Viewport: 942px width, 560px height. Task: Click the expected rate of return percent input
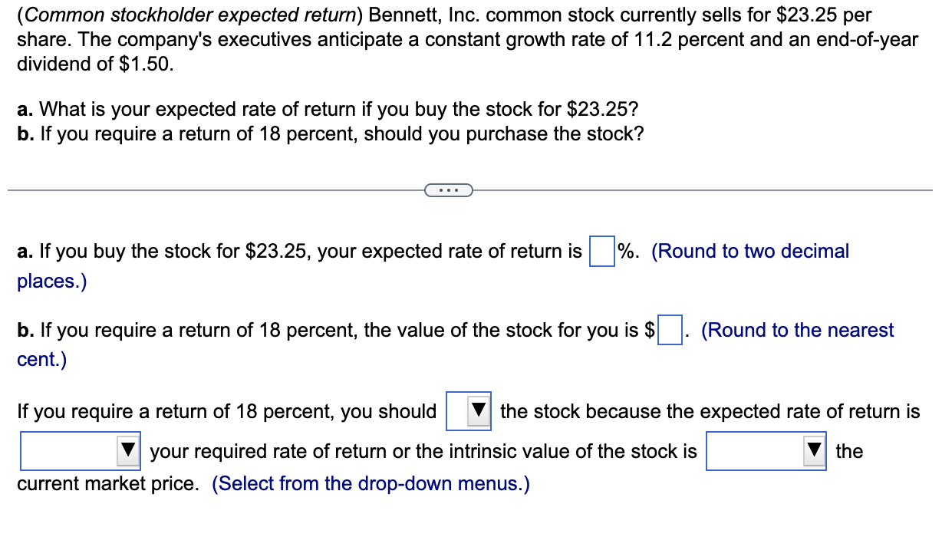coord(602,252)
